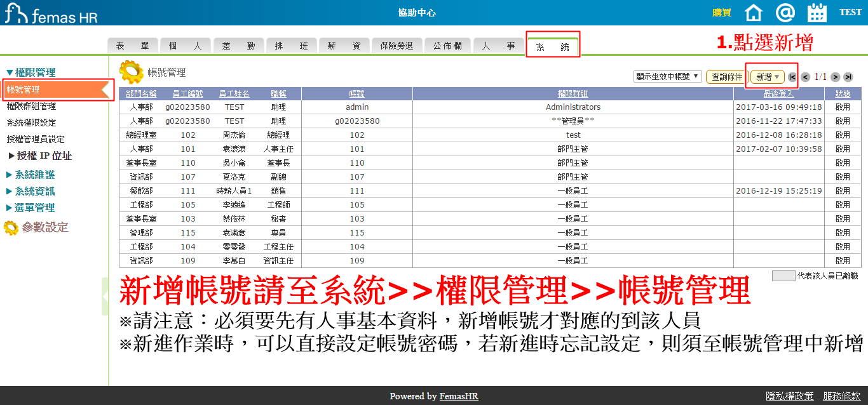Click employee name 袁滾滾
Image resolution: width=868 pixels, height=405 pixels.
(x=234, y=149)
